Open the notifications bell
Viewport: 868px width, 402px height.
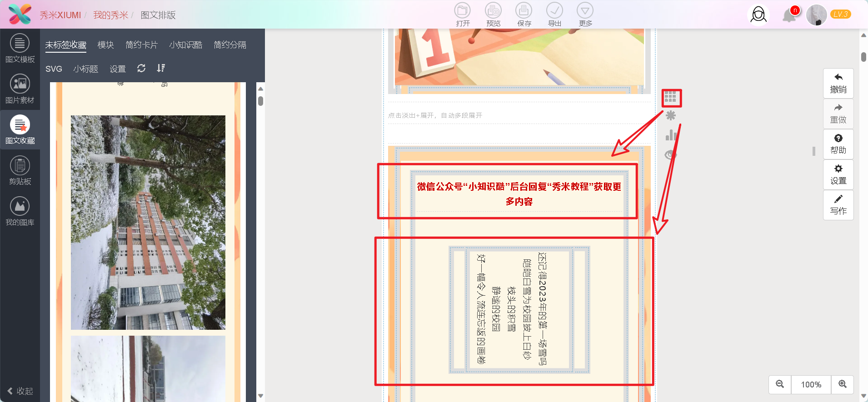pyautogui.click(x=789, y=15)
